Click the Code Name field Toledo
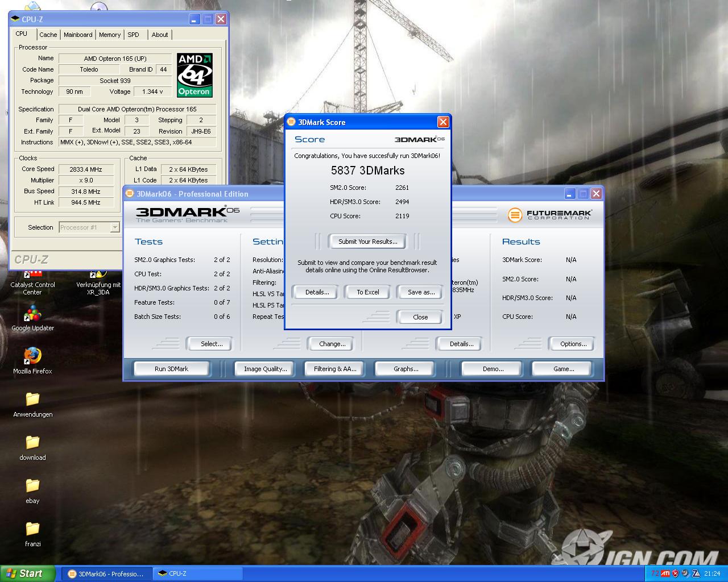The width and height of the screenshot is (728, 582). click(x=89, y=69)
